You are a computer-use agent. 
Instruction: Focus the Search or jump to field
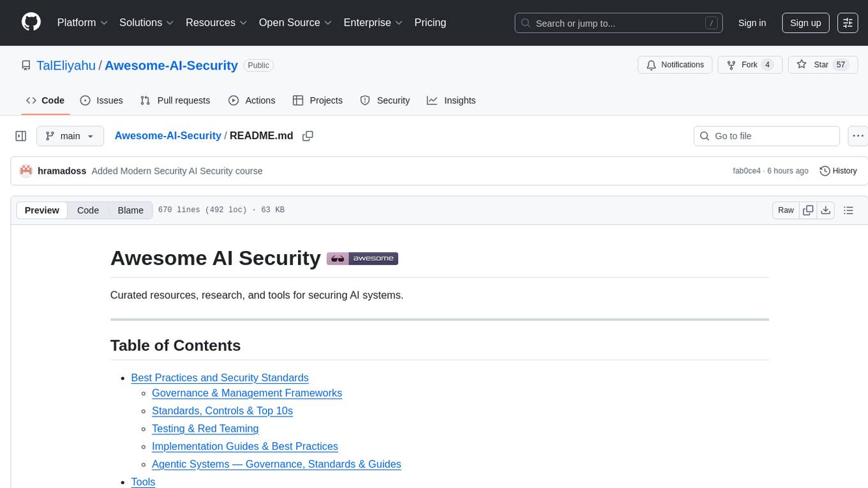(x=618, y=23)
